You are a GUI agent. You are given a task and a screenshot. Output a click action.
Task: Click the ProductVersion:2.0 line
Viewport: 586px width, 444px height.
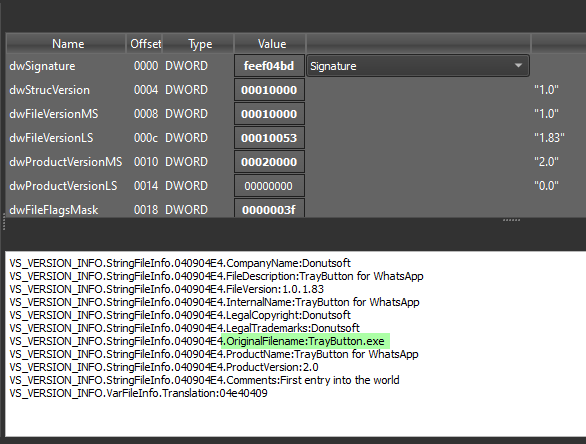point(164,367)
